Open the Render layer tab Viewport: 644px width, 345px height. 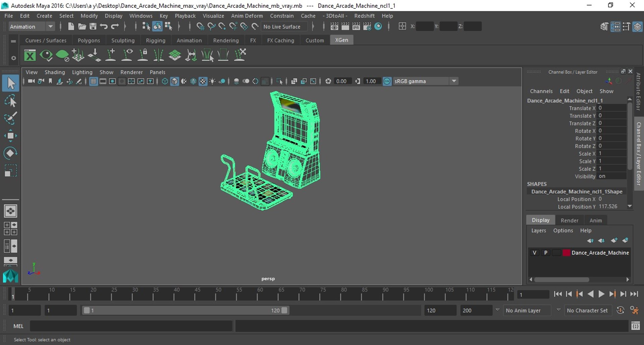point(569,220)
